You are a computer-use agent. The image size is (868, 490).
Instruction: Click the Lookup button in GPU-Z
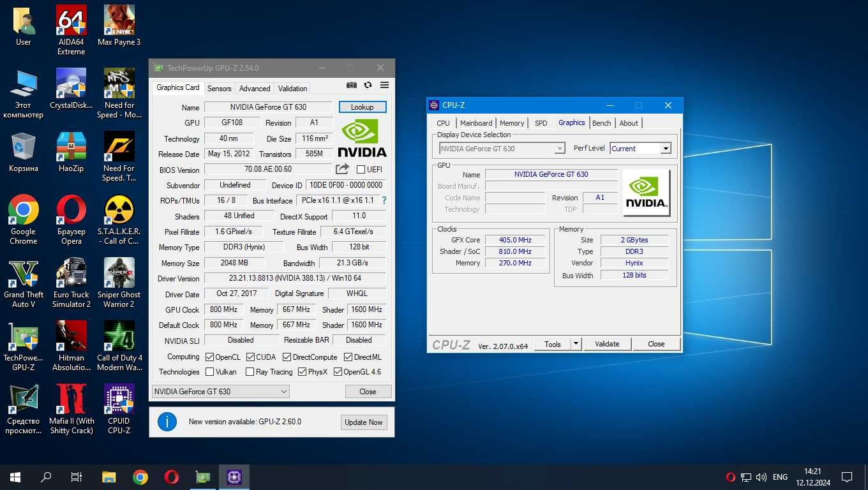pos(362,107)
